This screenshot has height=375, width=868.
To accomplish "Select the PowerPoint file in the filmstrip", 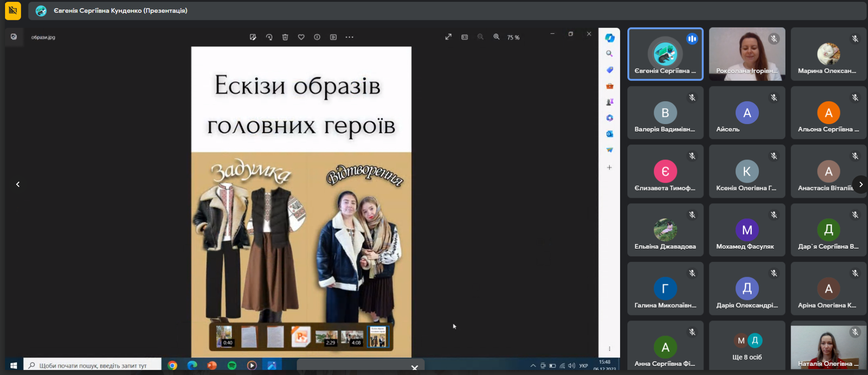I will point(301,337).
